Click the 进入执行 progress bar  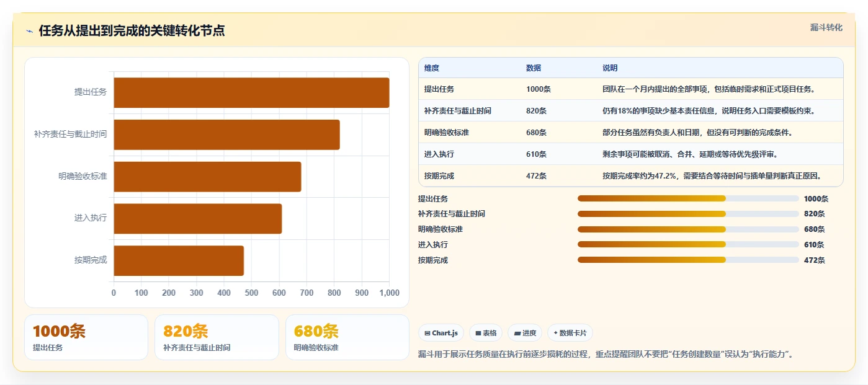pyautogui.click(x=688, y=244)
